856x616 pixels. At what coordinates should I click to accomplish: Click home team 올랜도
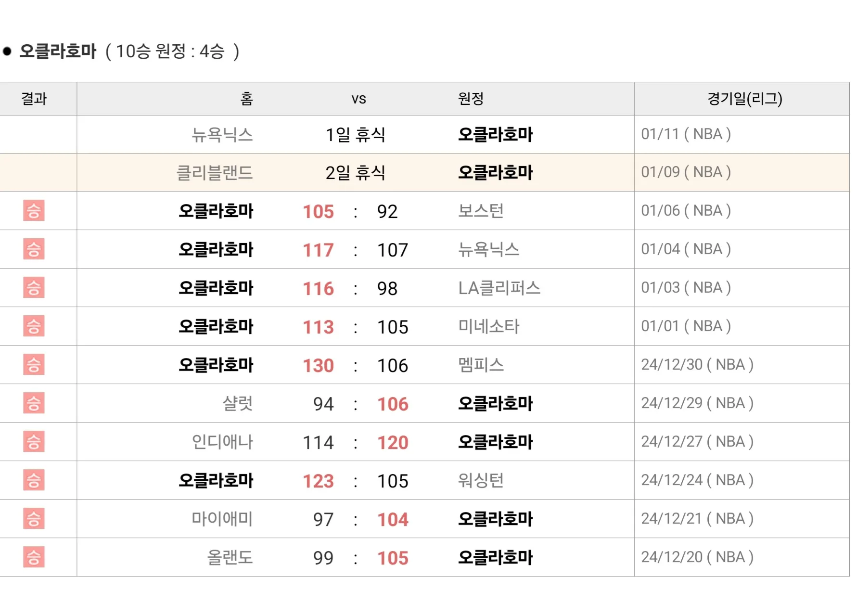click(x=230, y=557)
